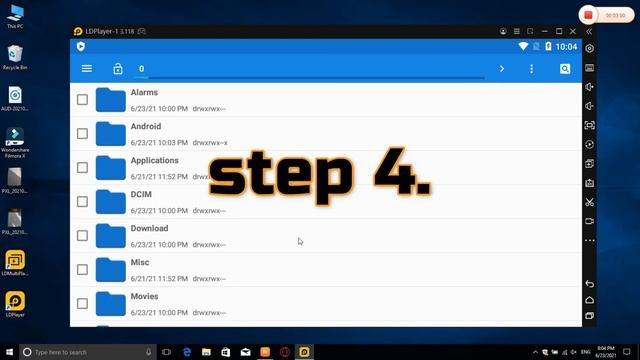Open the Wondershare Filmora X desktop shortcut
Image resolution: width=640 pixels, height=360 pixels.
15,142
